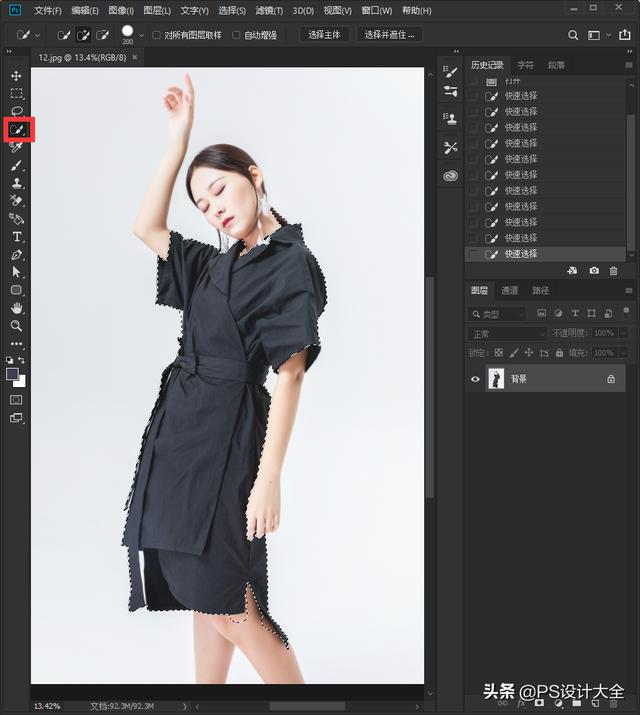The height and width of the screenshot is (715, 640).
Task: Create new document from current state
Action: click(x=572, y=270)
